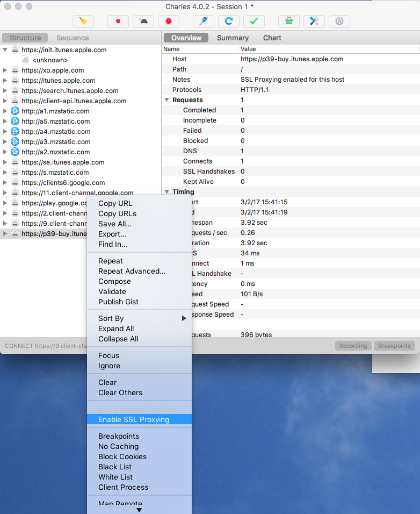The width and height of the screenshot is (420, 514).
Task: Expand the clients6.google.com arrow
Action: point(5,183)
